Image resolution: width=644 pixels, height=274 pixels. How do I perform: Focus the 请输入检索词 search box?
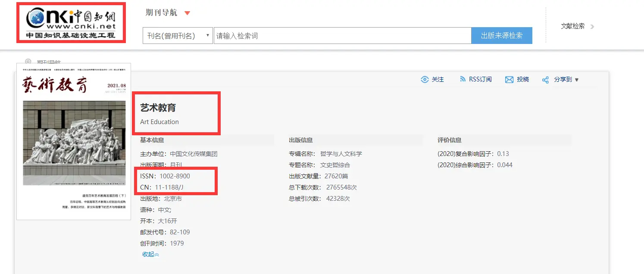click(x=342, y=36)
